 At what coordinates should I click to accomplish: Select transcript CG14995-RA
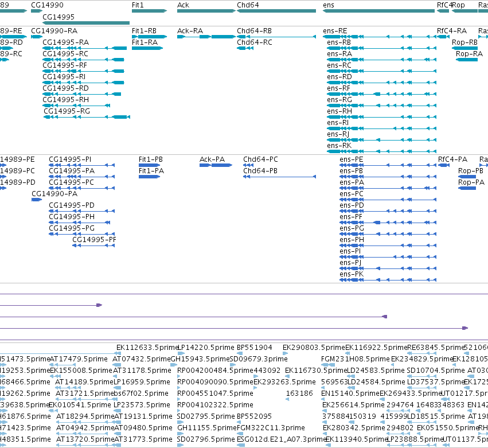pyautogui.click(x=66, y=42)
